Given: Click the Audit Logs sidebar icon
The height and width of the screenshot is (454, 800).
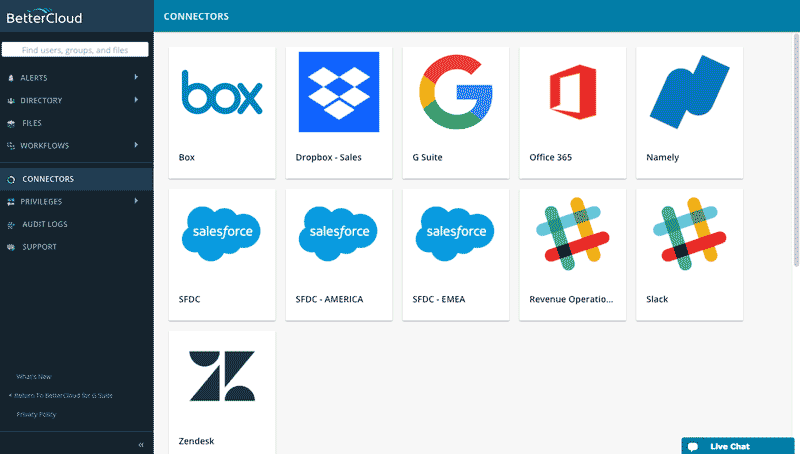Looking at the screenshot, I should tap(11, 224).
